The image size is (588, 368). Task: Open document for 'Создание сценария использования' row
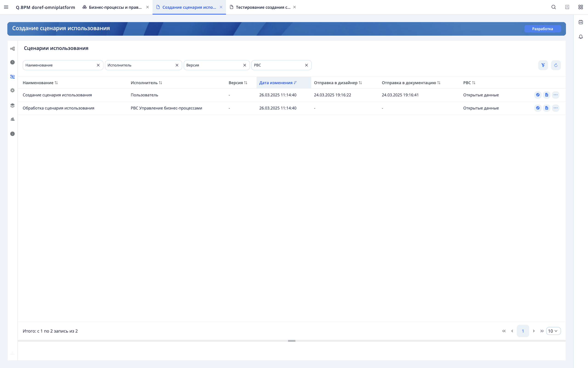[546, 95]
